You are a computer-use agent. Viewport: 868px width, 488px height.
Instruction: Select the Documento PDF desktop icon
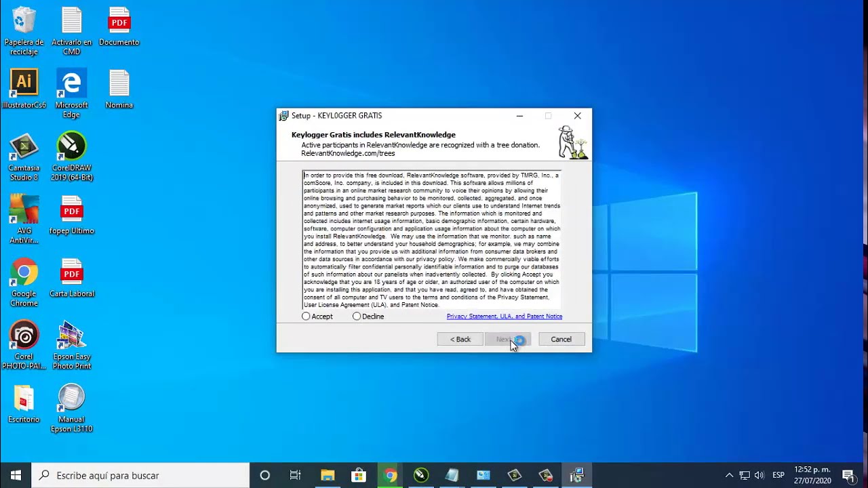119,27
